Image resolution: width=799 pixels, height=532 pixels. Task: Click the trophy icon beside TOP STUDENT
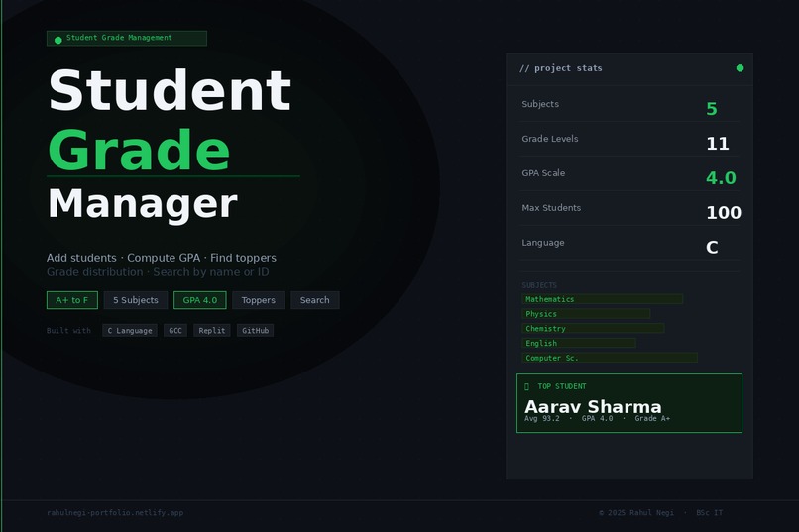[527, 387]
